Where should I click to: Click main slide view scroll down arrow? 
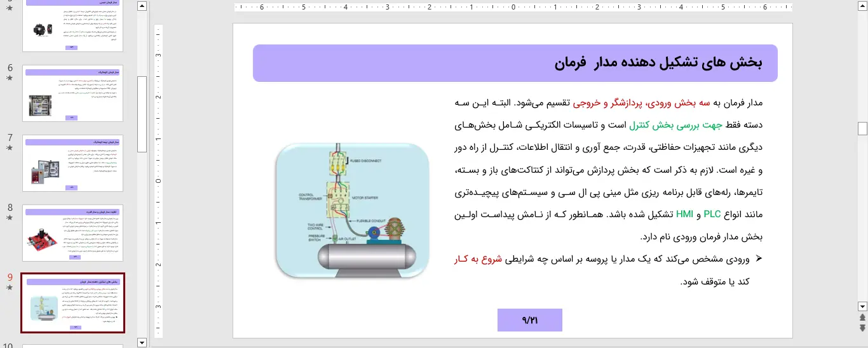(x=862, y=305)
